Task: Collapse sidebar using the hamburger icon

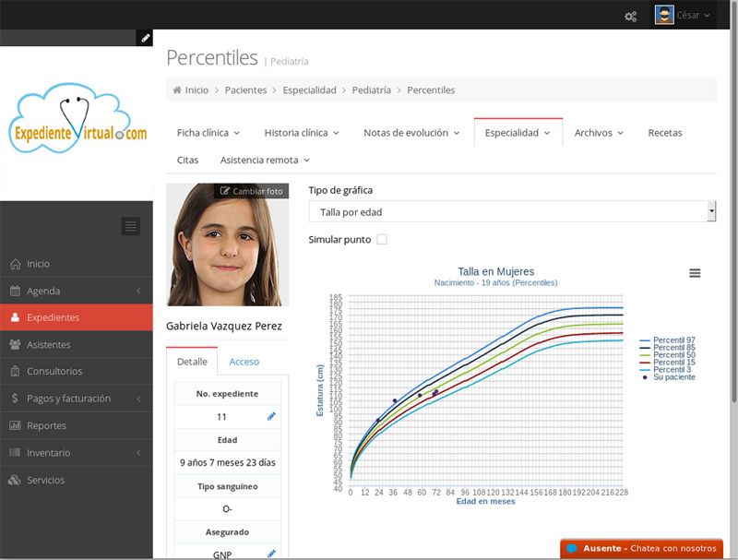Action: point(130,226)
